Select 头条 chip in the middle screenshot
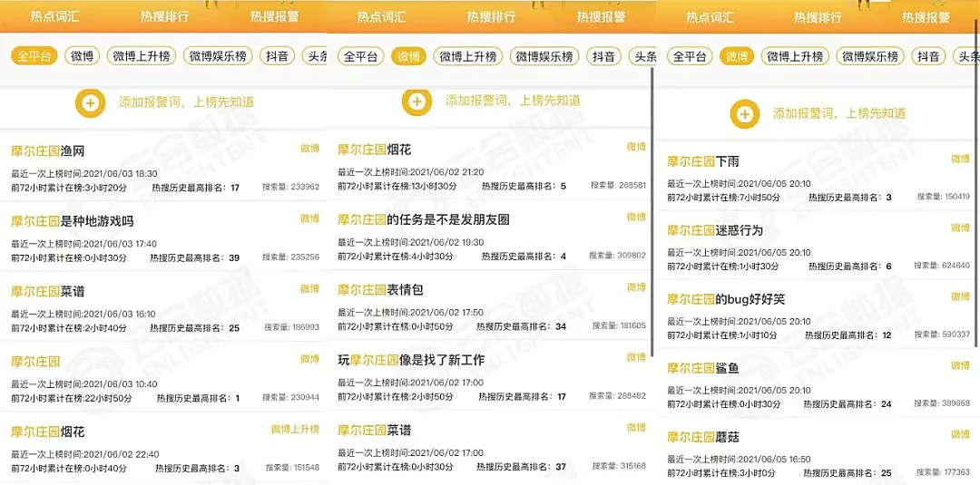Screen dimensions: 980x485 pos(642,57)
